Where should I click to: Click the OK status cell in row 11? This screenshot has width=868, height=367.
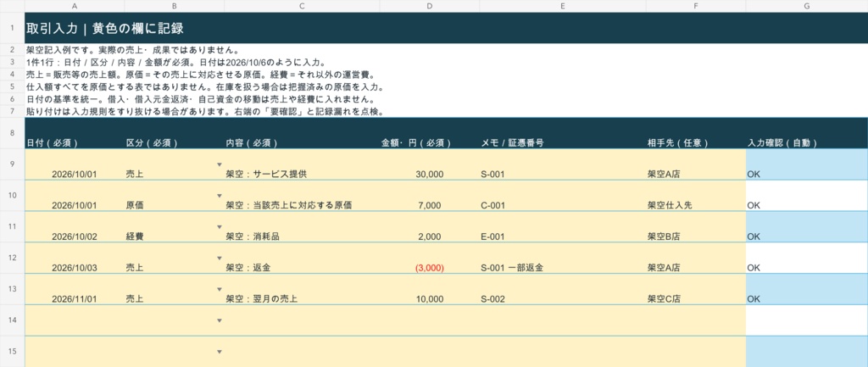(807, 227)
